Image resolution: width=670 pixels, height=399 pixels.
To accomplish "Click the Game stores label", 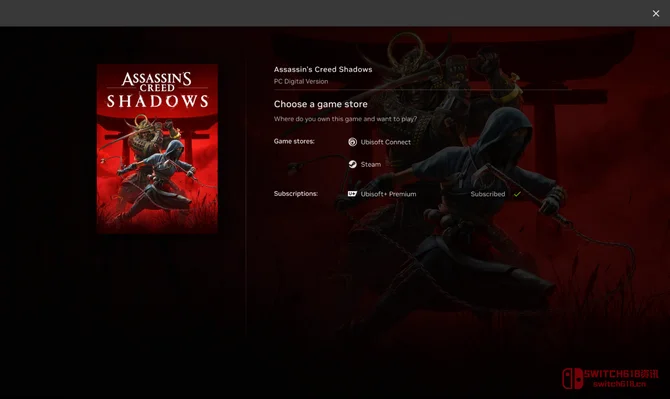I will point(294,141).
